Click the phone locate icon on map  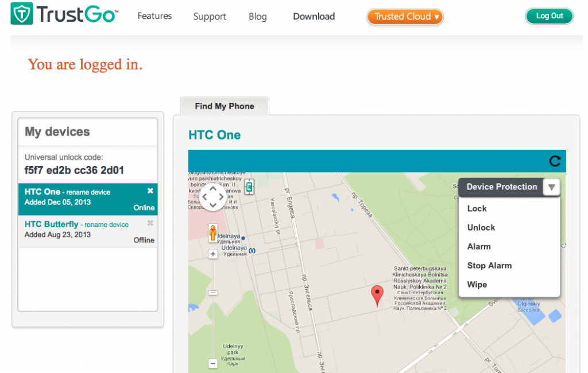249,187
